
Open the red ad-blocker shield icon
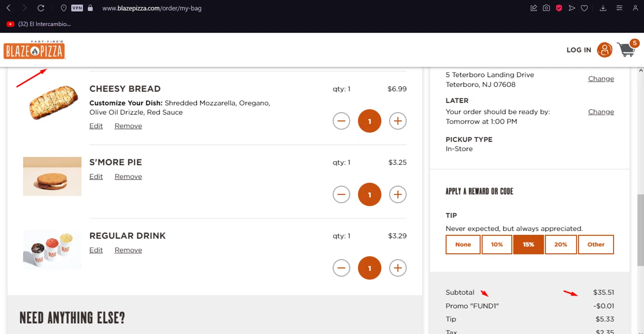click(559, 8)
